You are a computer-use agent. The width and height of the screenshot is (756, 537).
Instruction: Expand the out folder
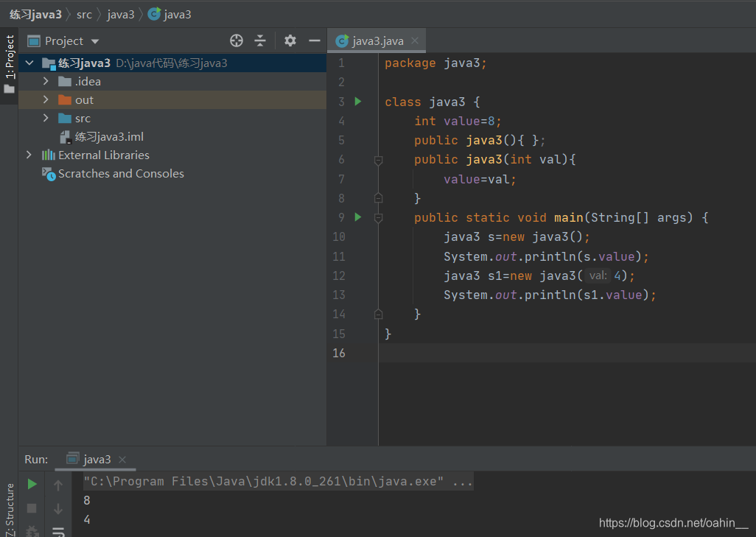46,99
